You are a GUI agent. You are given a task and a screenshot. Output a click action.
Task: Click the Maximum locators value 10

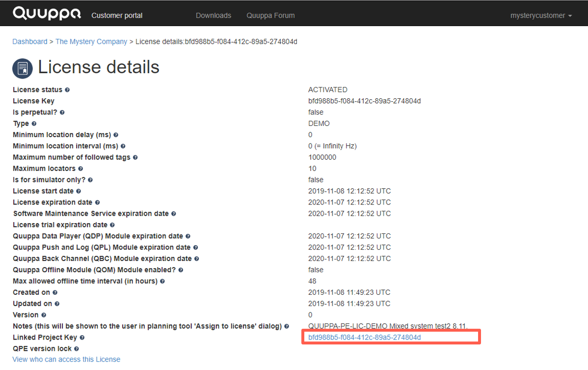[x=312, y=169]
